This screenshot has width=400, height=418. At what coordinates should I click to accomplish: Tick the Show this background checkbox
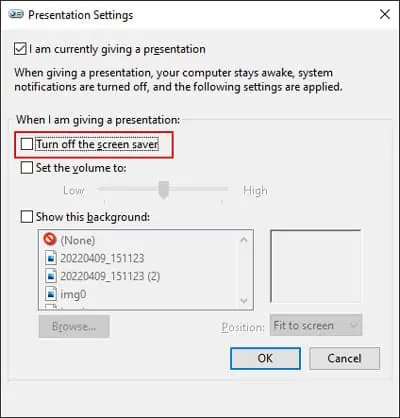pos(27,217)
